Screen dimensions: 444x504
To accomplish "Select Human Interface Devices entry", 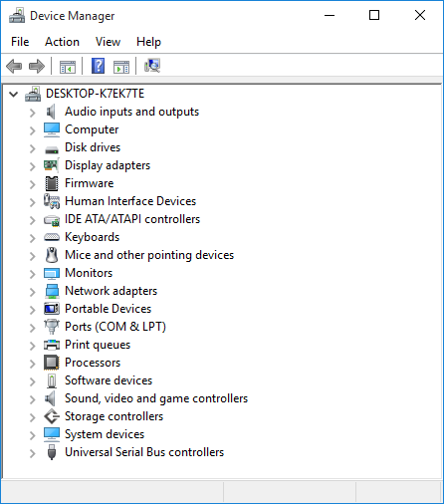I will coord(130,201).
